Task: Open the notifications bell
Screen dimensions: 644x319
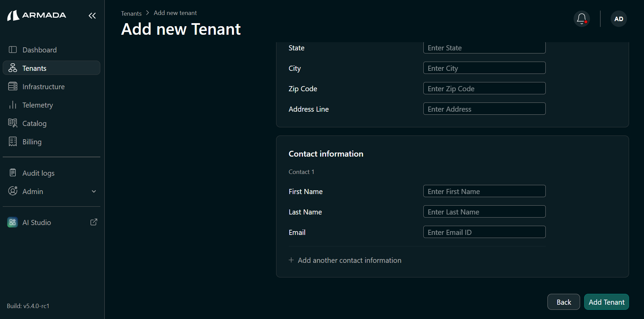Action: (x=582, y=19)
